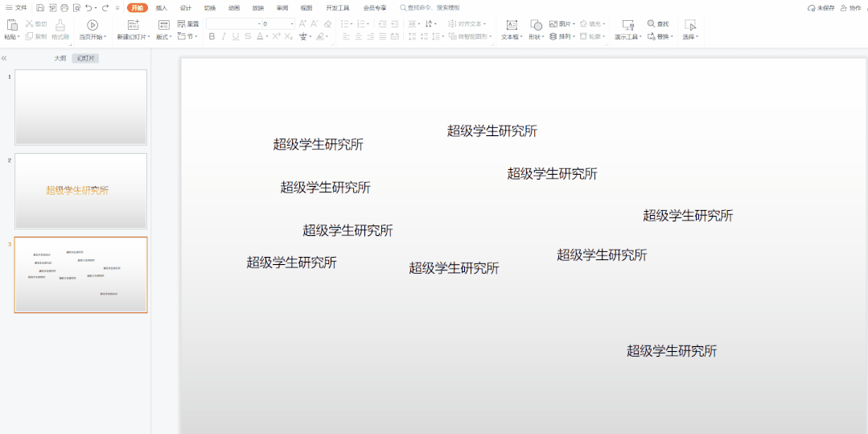The image size is (868, 434).
Task: Switch to the Outline (大纲) panel tab
Action: (60, 58)
